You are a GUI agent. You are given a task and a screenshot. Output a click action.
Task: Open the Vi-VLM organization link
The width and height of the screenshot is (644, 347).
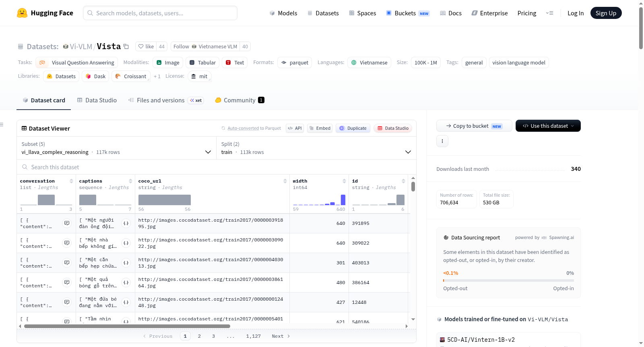[x=81, y=46]
